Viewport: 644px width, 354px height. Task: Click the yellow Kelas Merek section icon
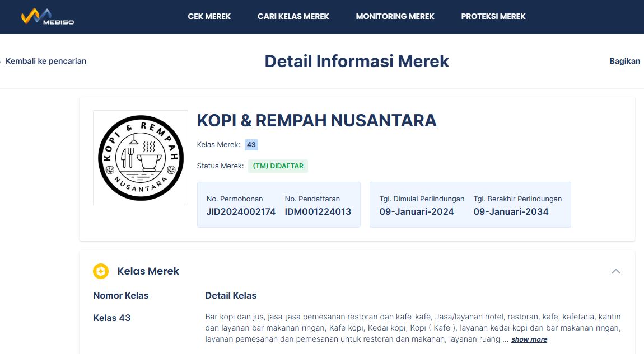pos(101,271)
